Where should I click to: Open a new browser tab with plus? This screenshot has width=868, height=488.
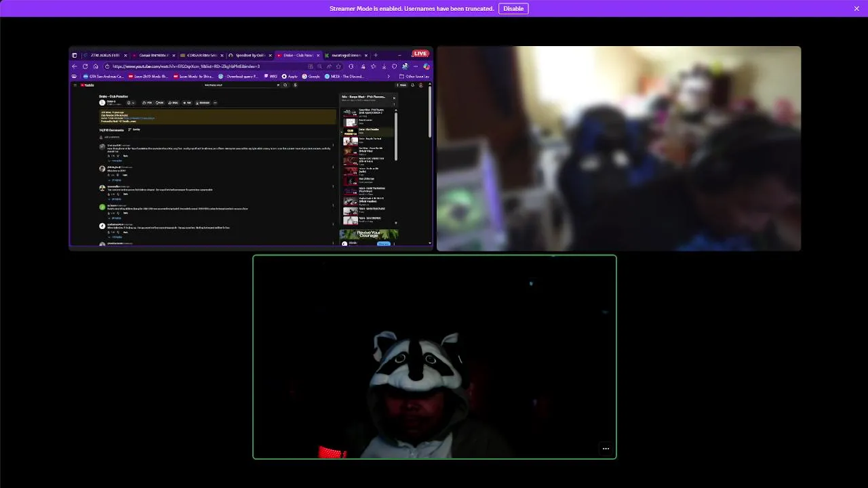click(376, 56)
